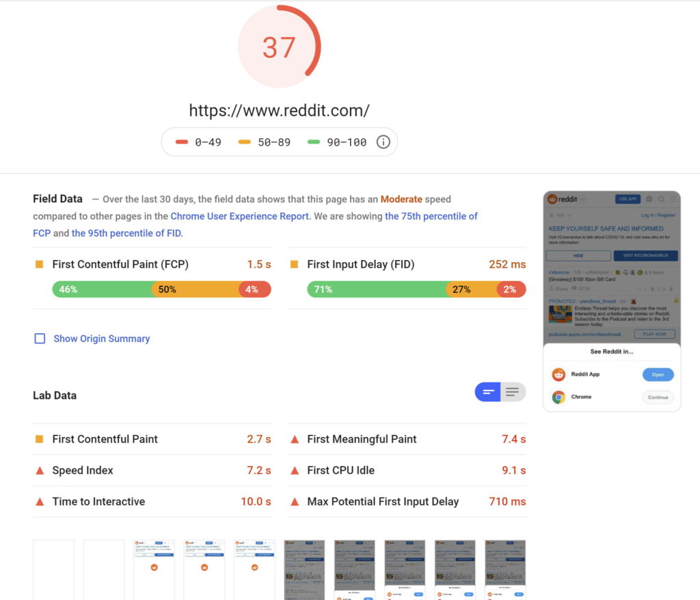
Task: Open the third filmstrip thumbnail frame
Action: coord(154,570)
